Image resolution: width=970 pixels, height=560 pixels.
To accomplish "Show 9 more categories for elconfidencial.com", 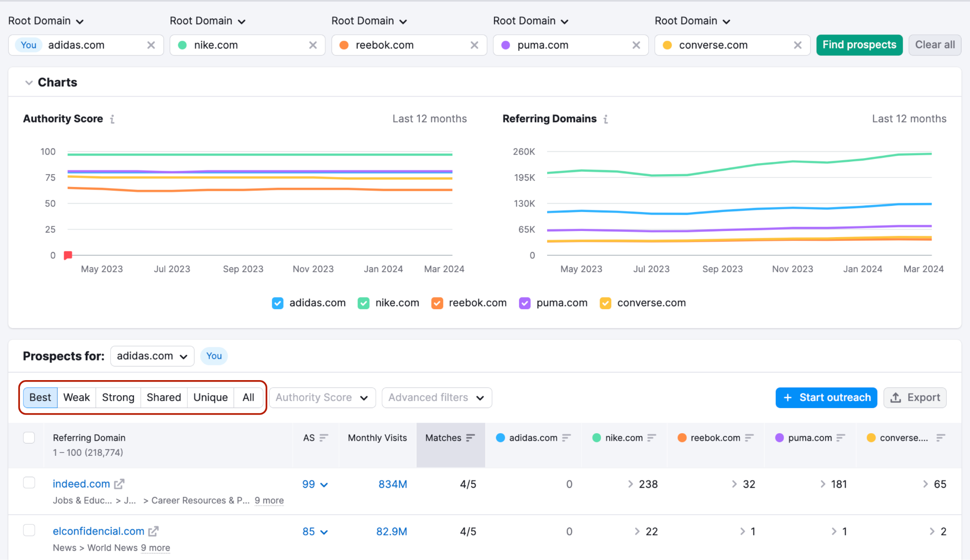I will [x=155, y=548].
